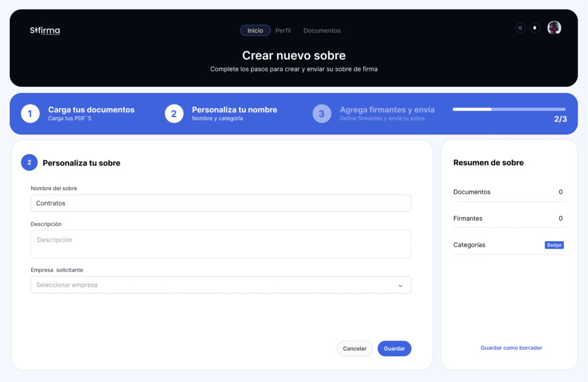Click the 2/3 progress bar
Image resolution: width=588 pixels, height=382 pixels.
[x=509, y=109]
